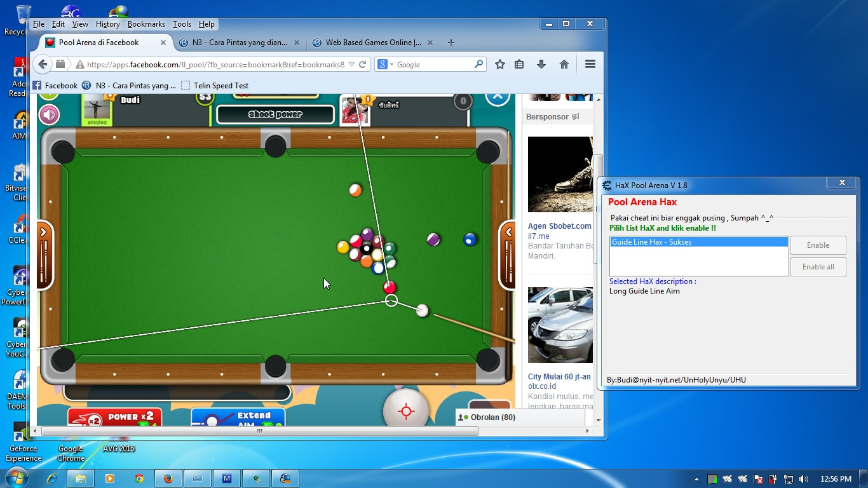Open the History menu
This screenshot has width=868, height=488.
(x=107, y=24)
